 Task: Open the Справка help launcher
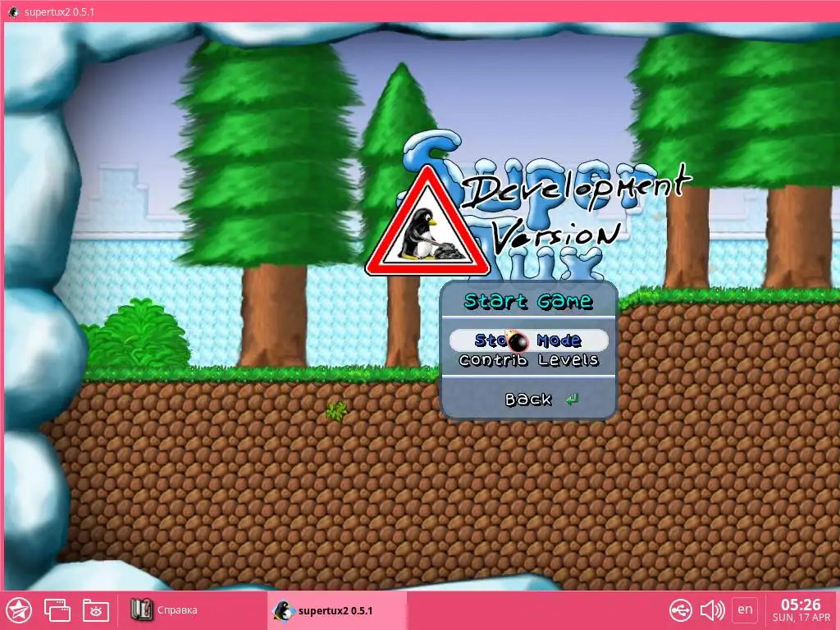click(164, 610)
